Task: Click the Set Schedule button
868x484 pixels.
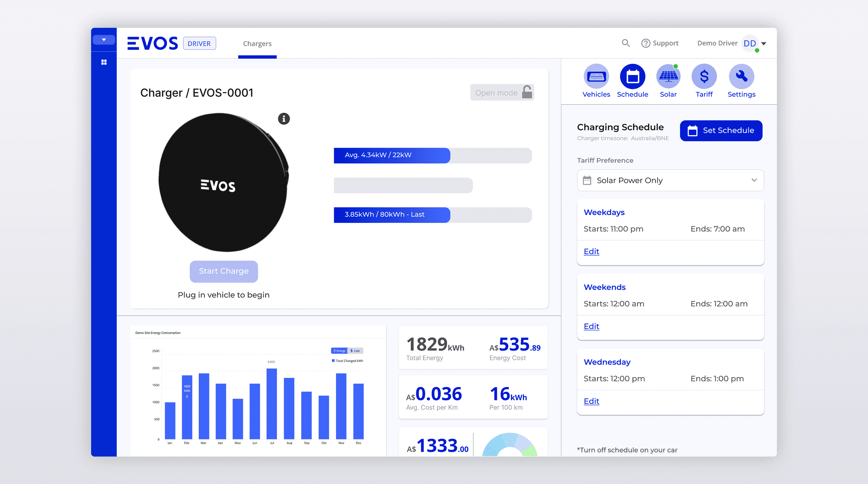Action: [x=721, y=130]
